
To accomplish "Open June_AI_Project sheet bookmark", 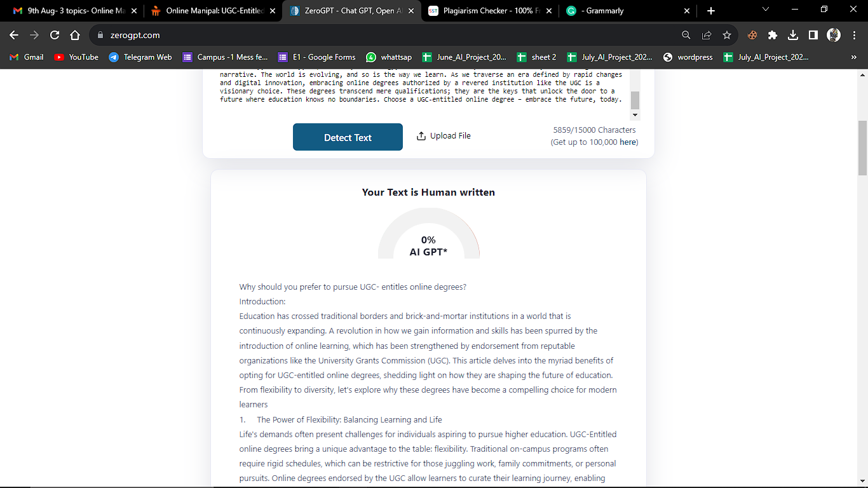I will click(x=465, y=57).
